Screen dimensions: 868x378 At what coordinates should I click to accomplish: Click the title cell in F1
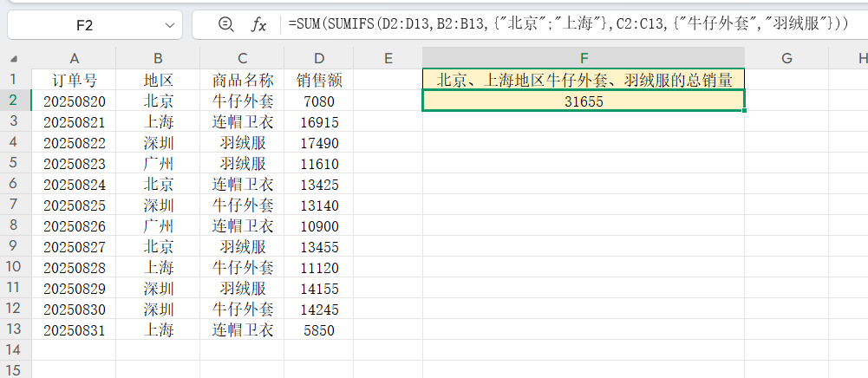tap(583, 80)
